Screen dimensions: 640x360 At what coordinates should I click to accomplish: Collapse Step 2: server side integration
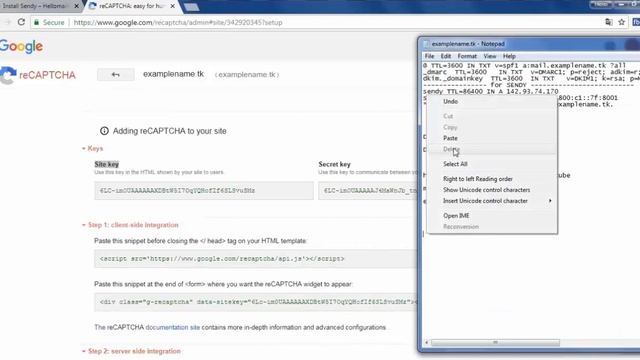tap(131, 351)
